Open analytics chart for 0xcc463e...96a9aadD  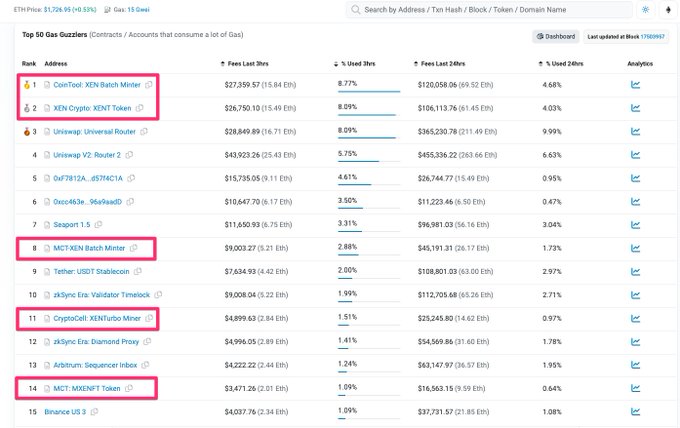point(635,202)
